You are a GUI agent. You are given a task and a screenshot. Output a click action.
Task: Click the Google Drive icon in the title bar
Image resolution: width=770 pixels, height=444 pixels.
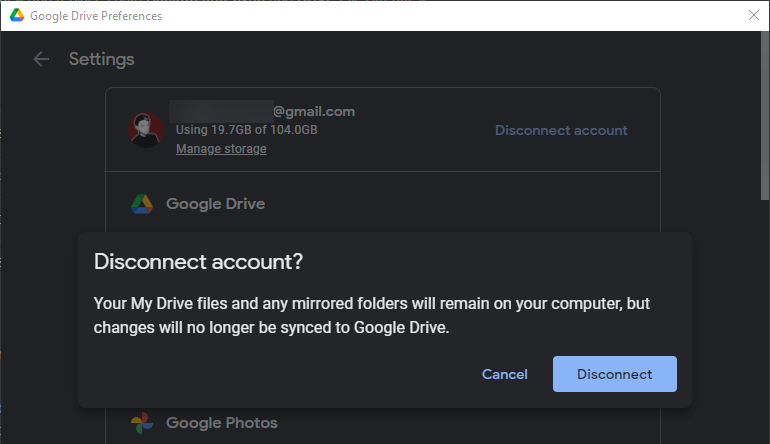pyautogui.click(x=17, y=16)
